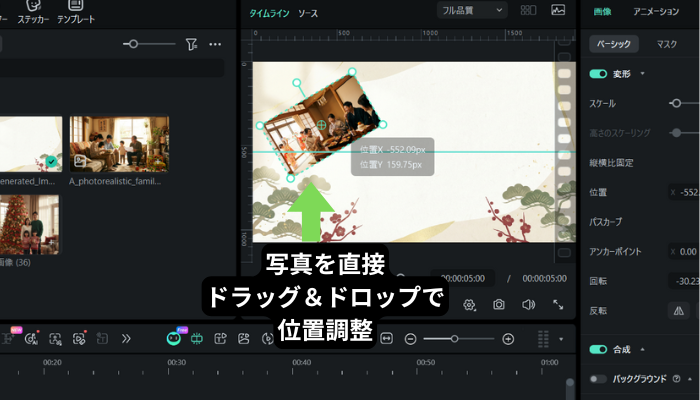Open the track layout grid icon
This screenshot has height=400, width=700.
click(543, 339)
